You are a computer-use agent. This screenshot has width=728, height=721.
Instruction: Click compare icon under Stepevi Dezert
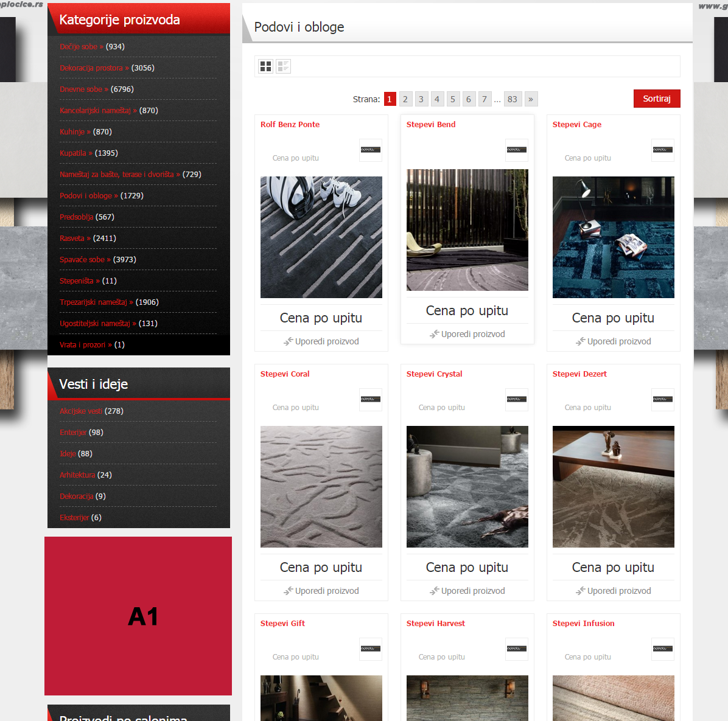[x=580, y=591]
